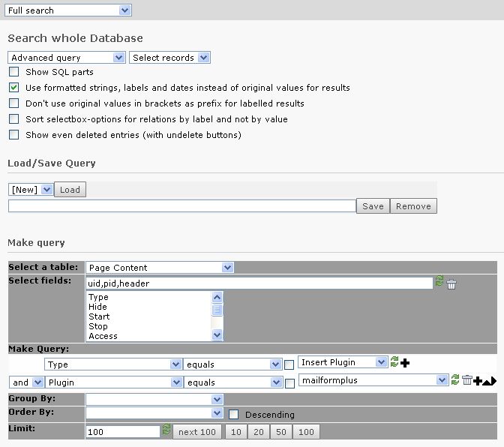Add condition after Type equals row
The height and width of the screenshot is (447, 504).
405,363
